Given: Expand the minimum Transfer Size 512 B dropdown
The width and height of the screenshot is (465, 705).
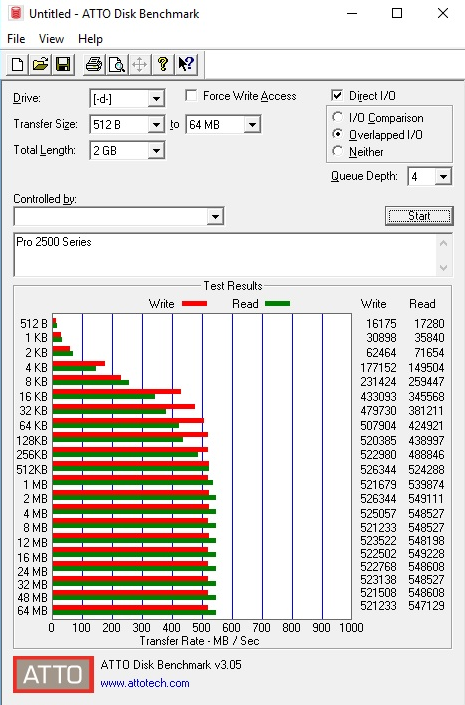Looking at the screenshot, I should pyautogui.click(x=156, y=125).
